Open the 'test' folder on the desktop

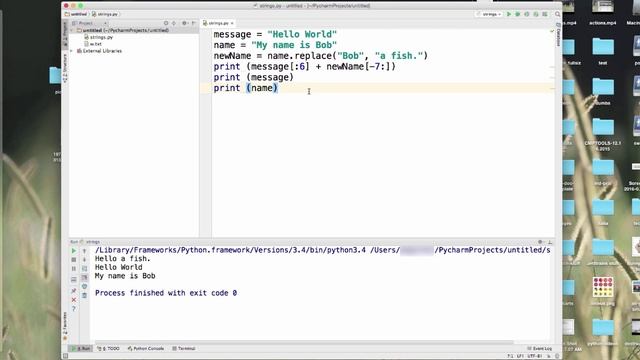(603, 51)
